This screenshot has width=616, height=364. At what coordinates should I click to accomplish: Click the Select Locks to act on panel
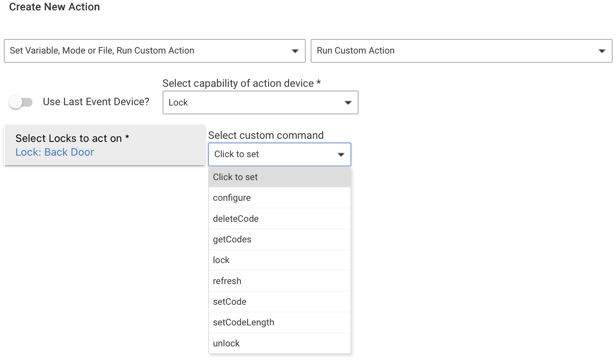pos(104,145)
